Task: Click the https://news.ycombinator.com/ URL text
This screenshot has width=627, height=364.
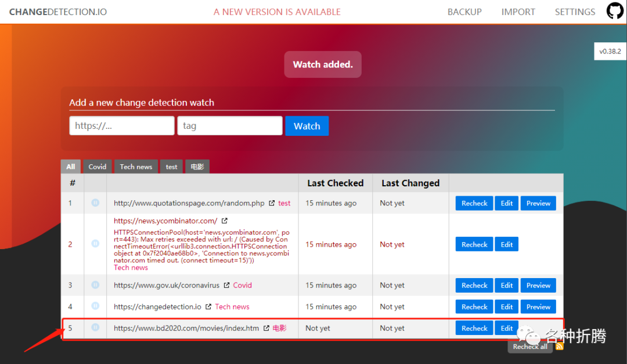Action: tap(165, 221)
